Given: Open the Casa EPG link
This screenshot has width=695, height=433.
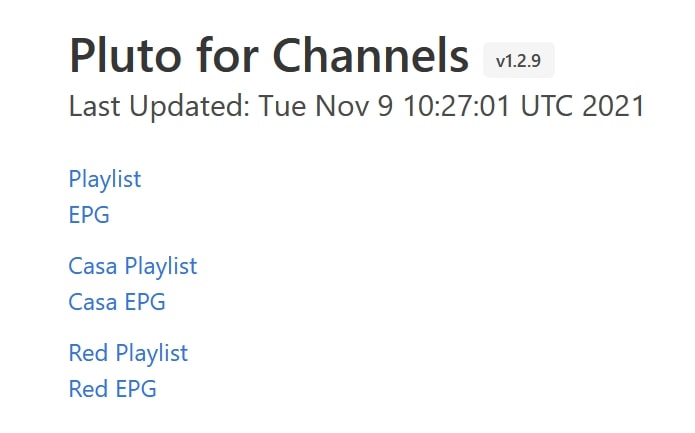Looking at the screenshot, I should coord(117,301).
